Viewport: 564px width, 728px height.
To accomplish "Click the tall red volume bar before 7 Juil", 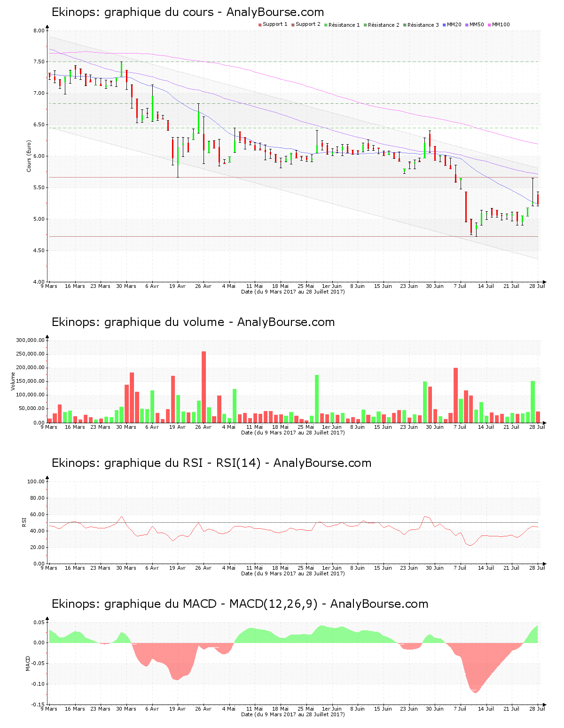I will click(455, 395).
